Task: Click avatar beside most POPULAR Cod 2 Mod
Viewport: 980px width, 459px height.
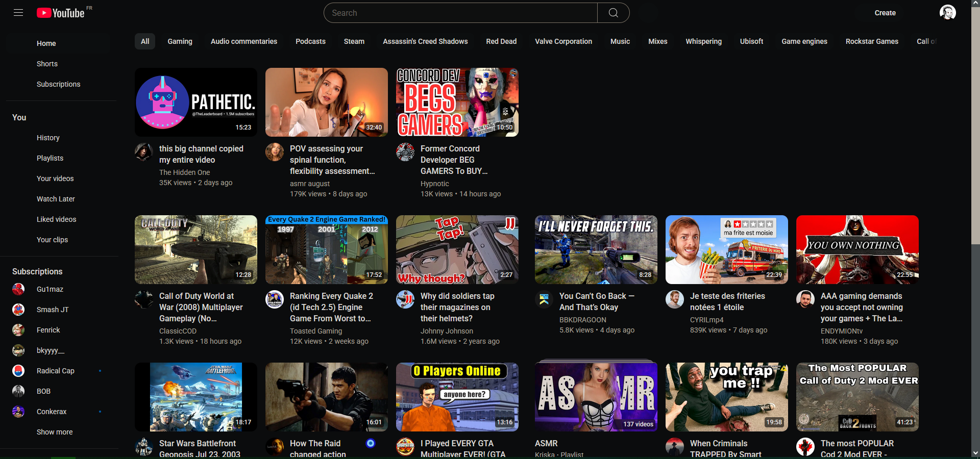Action: (805, 447)
